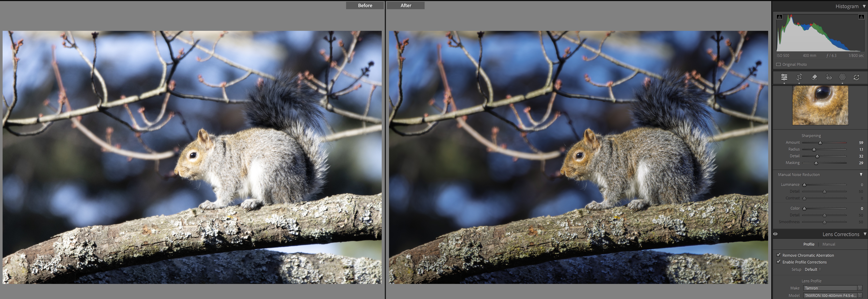Toggle shadow clipping indicator in histogram
This screenshot has width=868, height=299.
(779, 17)
